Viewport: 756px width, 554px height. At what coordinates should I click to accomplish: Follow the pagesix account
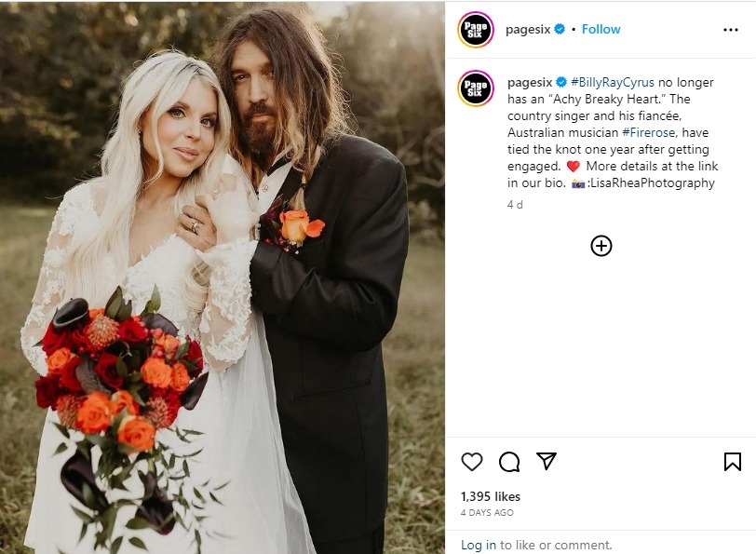[601, 30]
